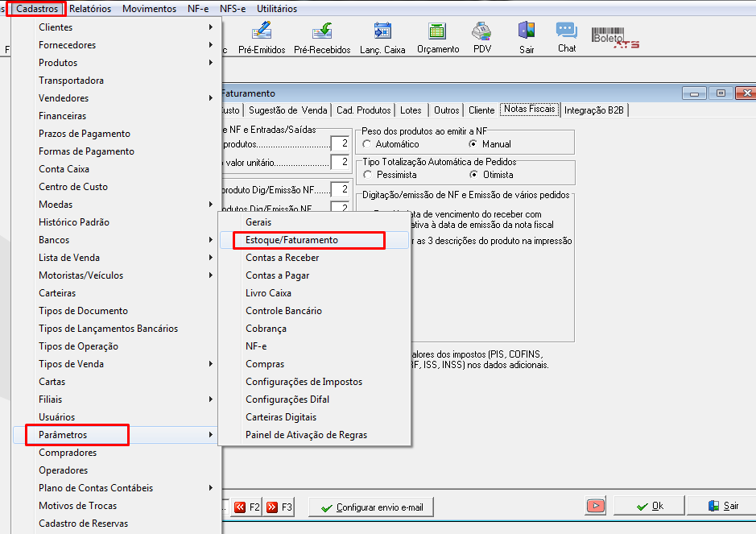Viewport: 756px width, 534px height.
Task: Choose Cobrança submenu entry
Action: tap(314, 329)
